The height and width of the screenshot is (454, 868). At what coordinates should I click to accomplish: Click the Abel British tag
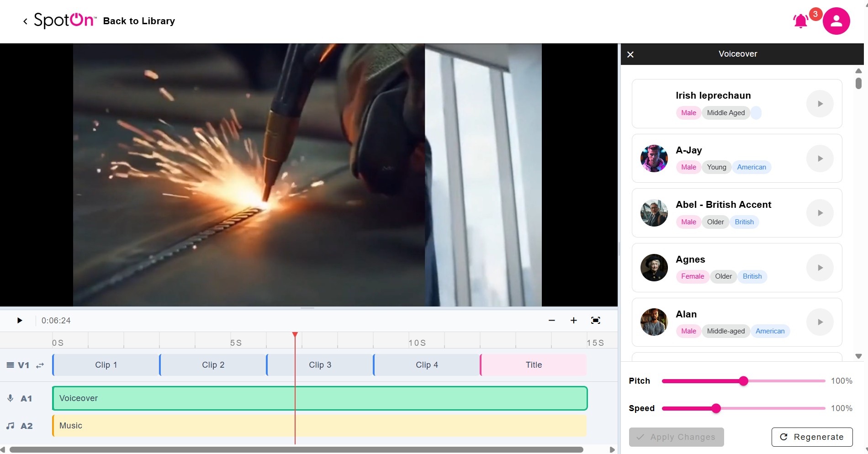744,222
